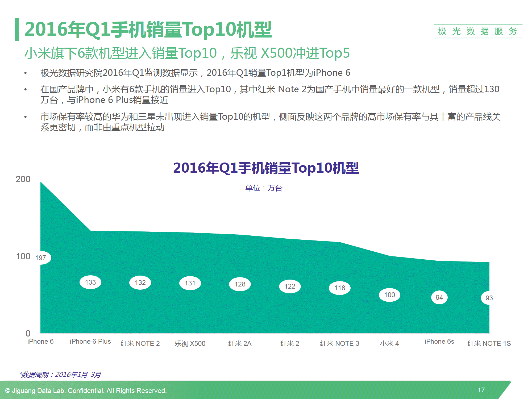The height and width of the screenshot is (399, 532).
Task: Click the 极光数据服务 header badge
Action: pos(478,31)
